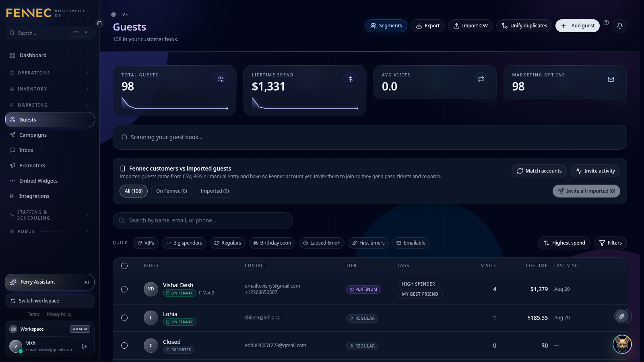Click the sparkle assistant floating icon
This screenshot has width=644, height=362.
pos(622,316)
